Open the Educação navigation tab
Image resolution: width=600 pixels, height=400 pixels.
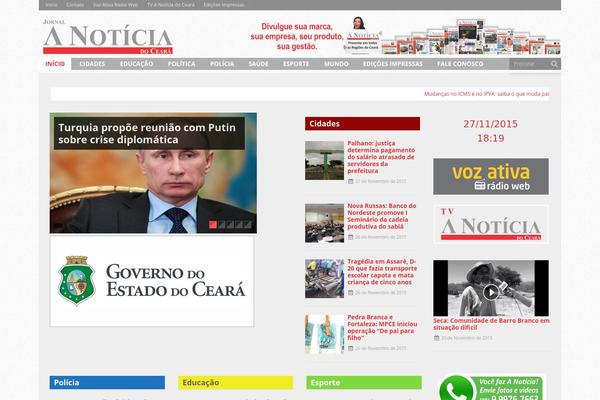tap(137, 64)
